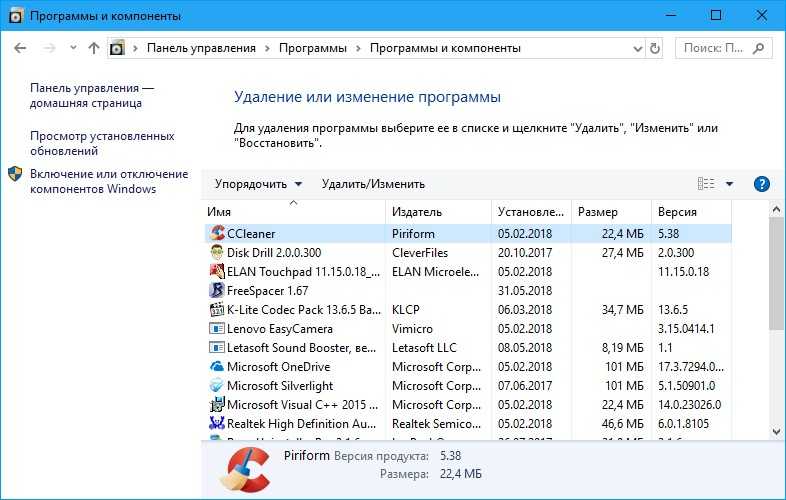Click the vertical scrollbar thumb
Viewport: 786px width, 500px height.
776,273
